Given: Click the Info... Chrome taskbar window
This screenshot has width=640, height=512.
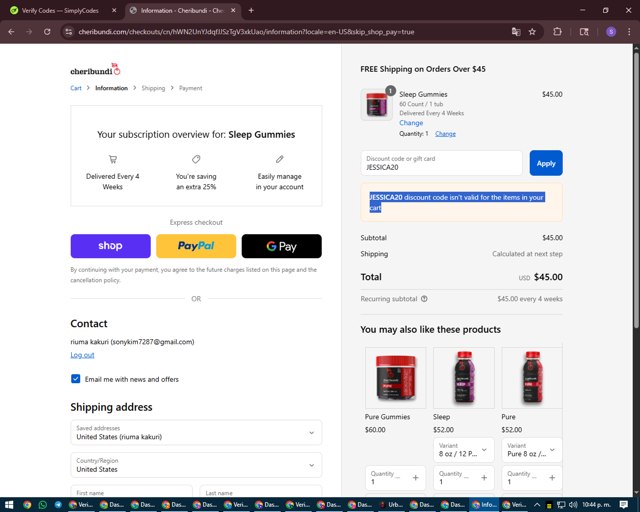Looking at the screenshot, I should tap(484, 505).
